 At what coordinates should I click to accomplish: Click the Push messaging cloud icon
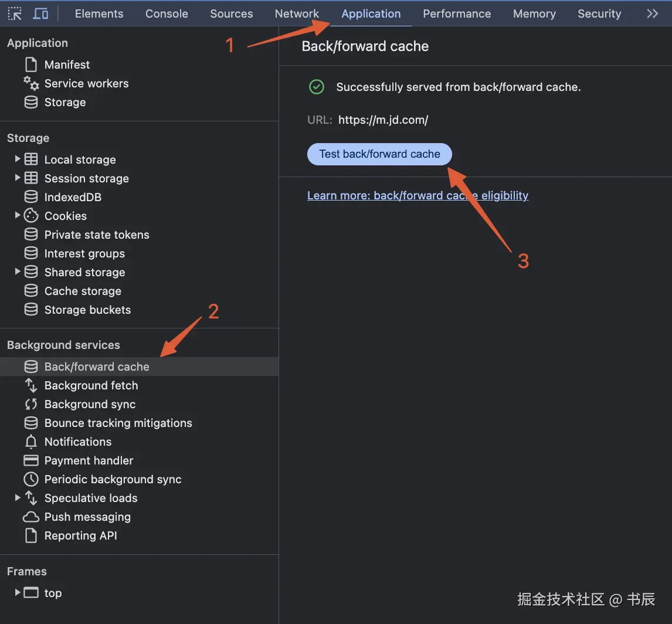[x=31, y=517]
